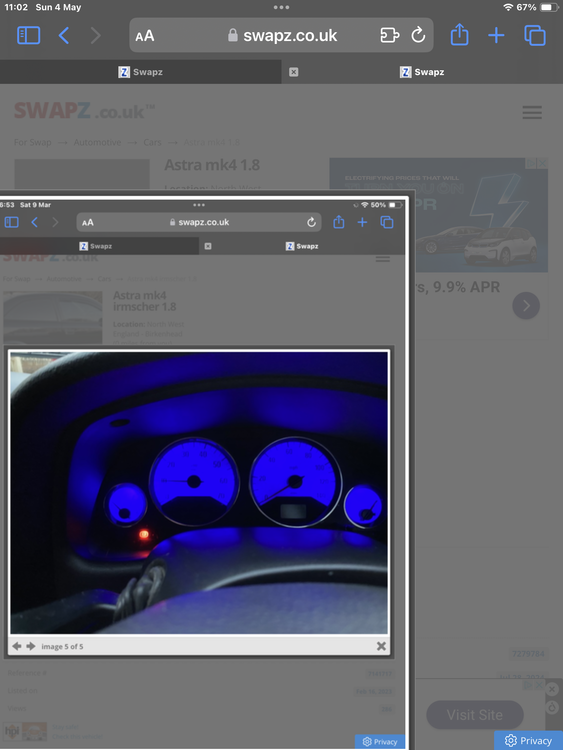Close the image lightbox with X
This screenshot has width=563, height=750.
pos(381,646)
